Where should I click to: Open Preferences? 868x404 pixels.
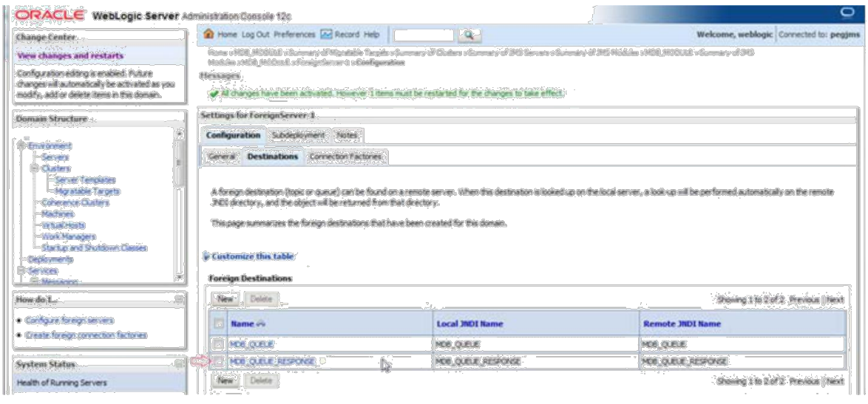click(294, 34)
